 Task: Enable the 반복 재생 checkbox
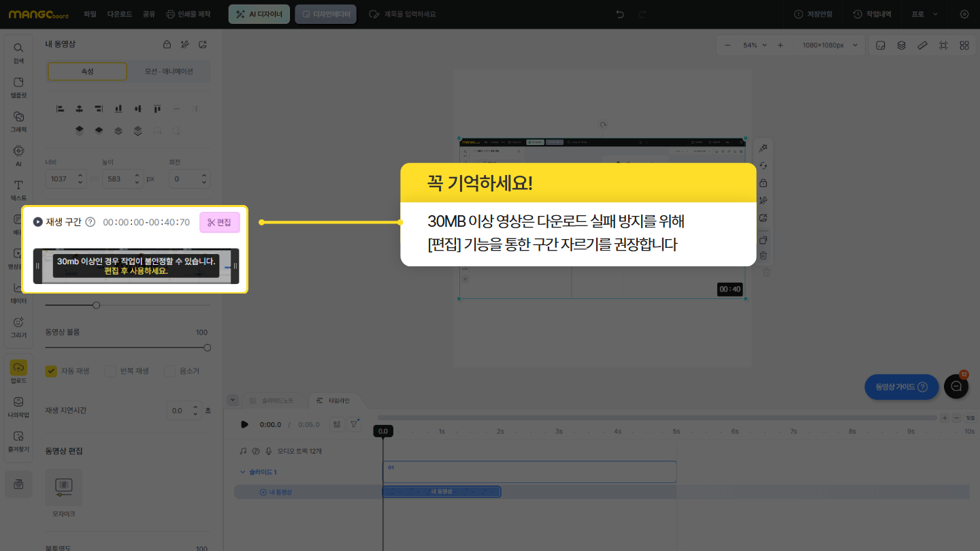pos(110,371)
